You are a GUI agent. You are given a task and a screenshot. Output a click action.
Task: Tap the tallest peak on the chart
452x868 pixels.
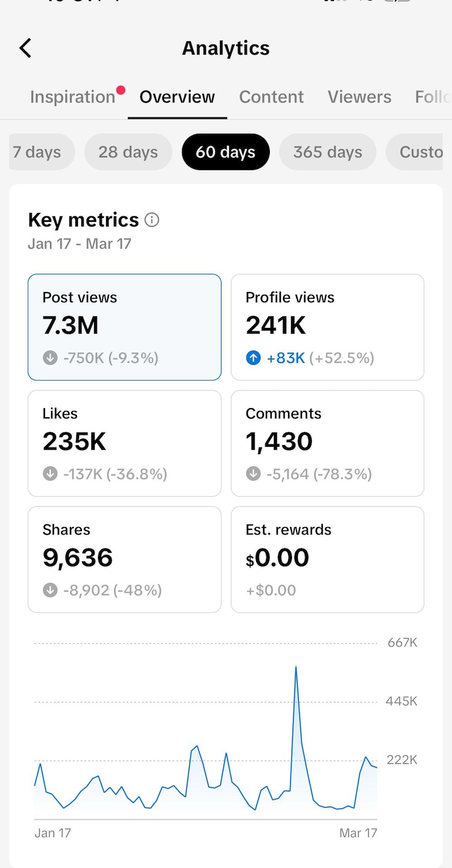tap(296, 667)
